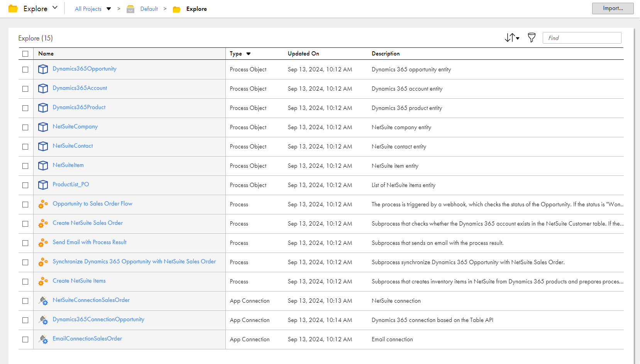Check the NetSuiteContact row checkbox

(x=25, y=147)
